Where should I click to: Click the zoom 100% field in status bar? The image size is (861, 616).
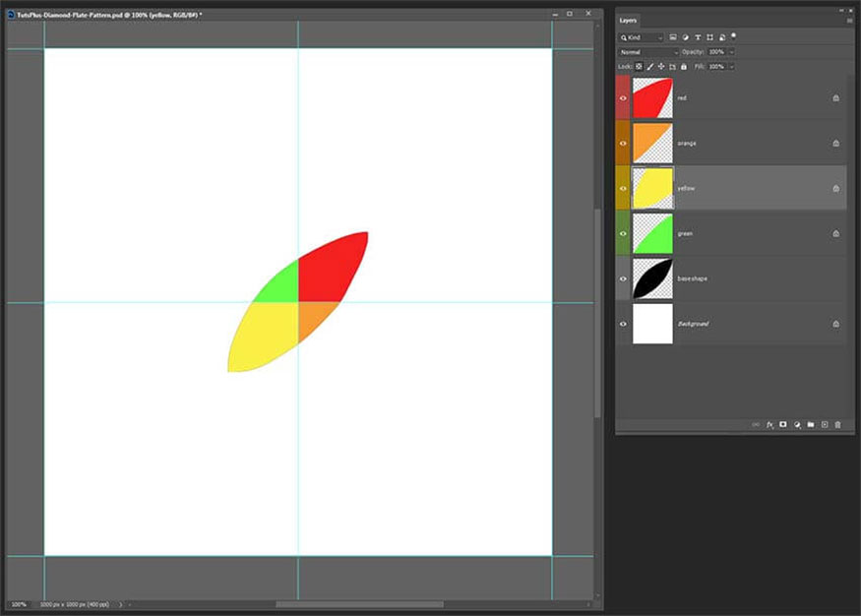20,604
